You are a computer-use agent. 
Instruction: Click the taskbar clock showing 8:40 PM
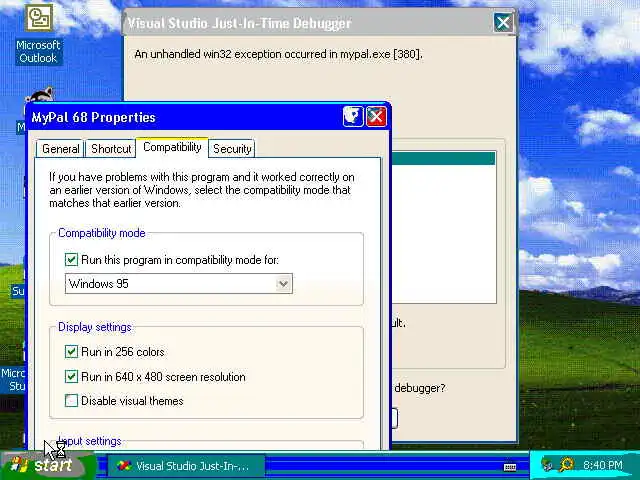[x=603, y=465]
